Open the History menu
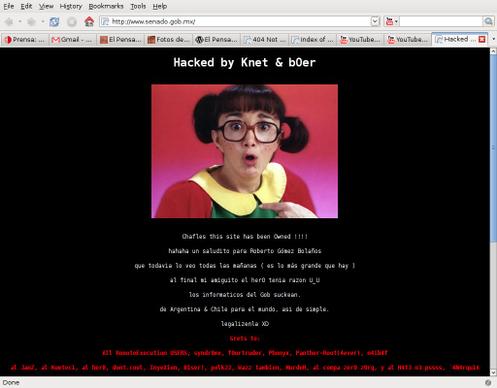The height and width of the screenshot is (388, 497). tap(71, 6)
